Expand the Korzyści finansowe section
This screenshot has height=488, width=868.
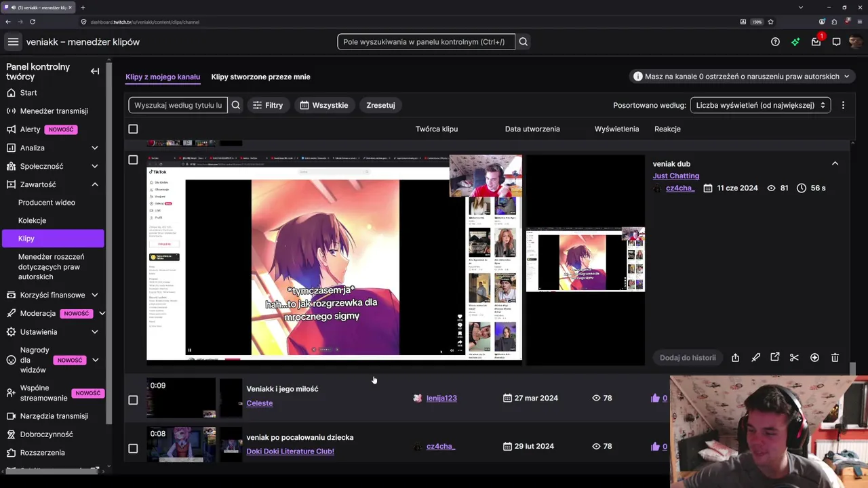tap(94, 295)
